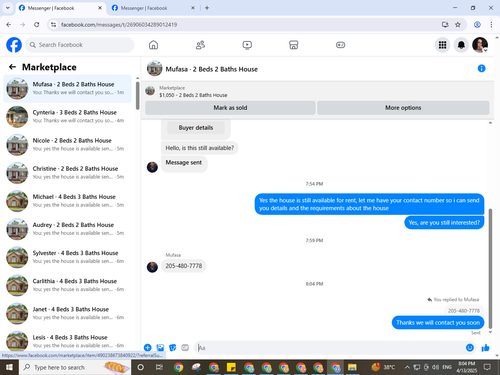Reload the page

[37, 24]
